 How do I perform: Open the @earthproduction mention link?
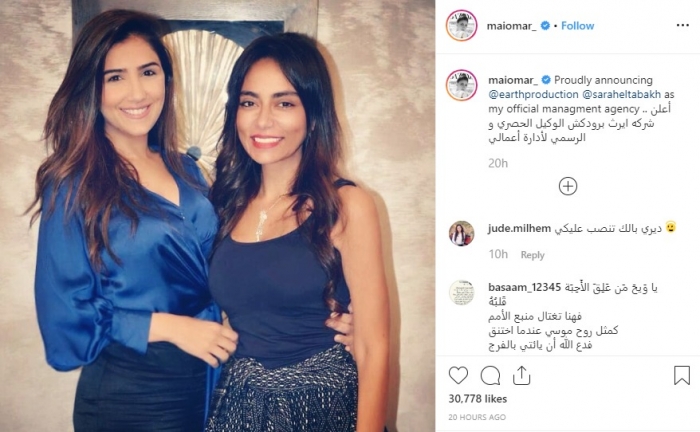click(x=533, y=95)
